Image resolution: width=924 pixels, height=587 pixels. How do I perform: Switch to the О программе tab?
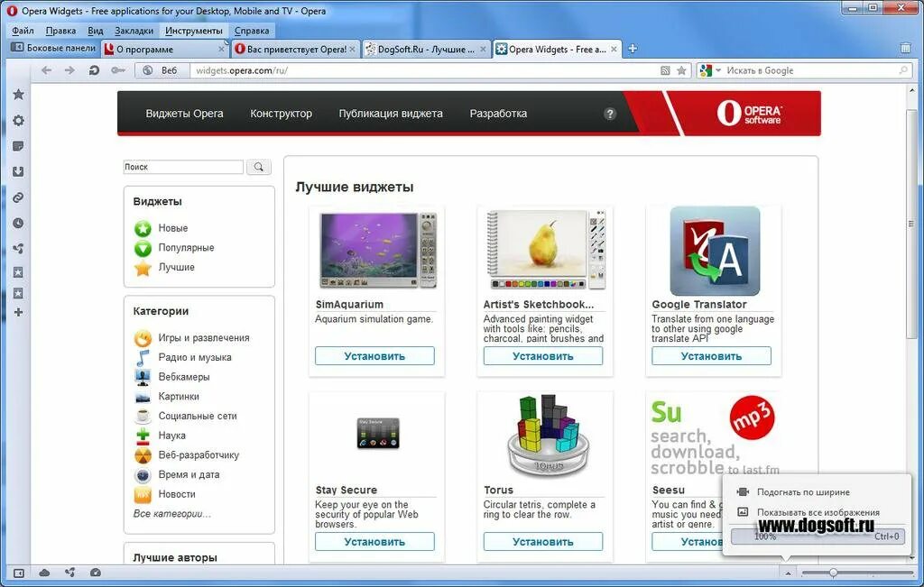point(165,50)
